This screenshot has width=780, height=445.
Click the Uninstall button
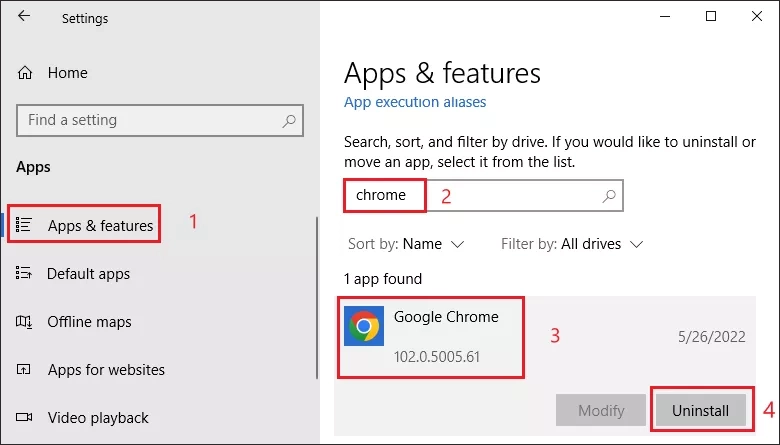pyautogui.click(x=700, y=410)
